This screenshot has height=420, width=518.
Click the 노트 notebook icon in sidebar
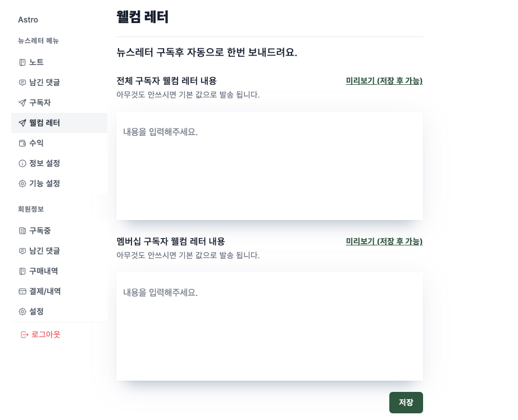(x=22, y=62)
